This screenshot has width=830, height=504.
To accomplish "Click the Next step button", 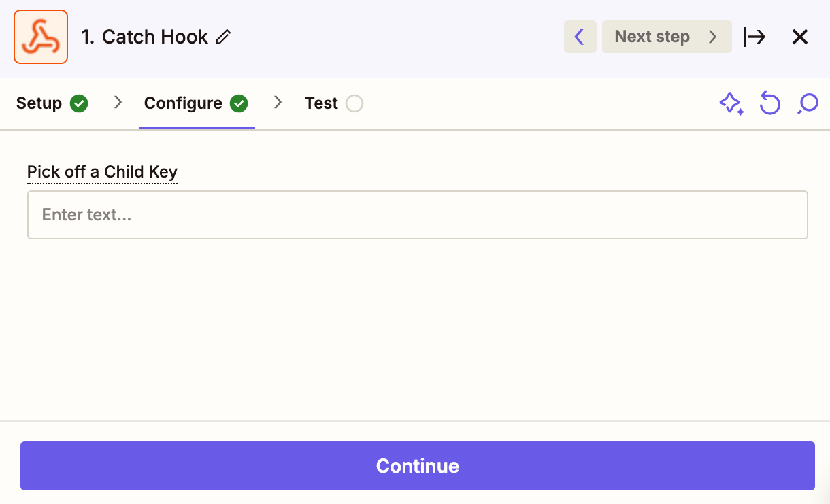I will click(x=667, y=37).
